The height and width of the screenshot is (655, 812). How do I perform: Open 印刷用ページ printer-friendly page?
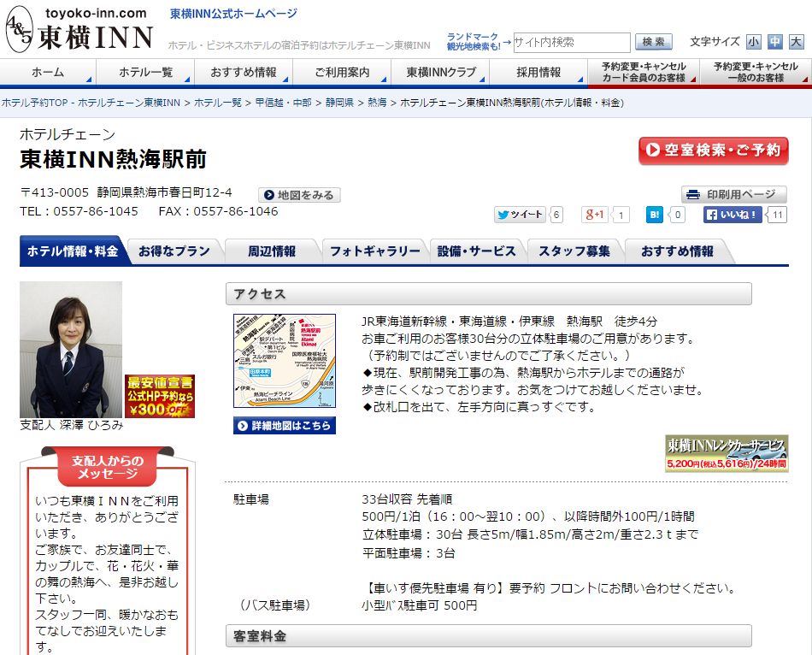click(x=734, y=194)
